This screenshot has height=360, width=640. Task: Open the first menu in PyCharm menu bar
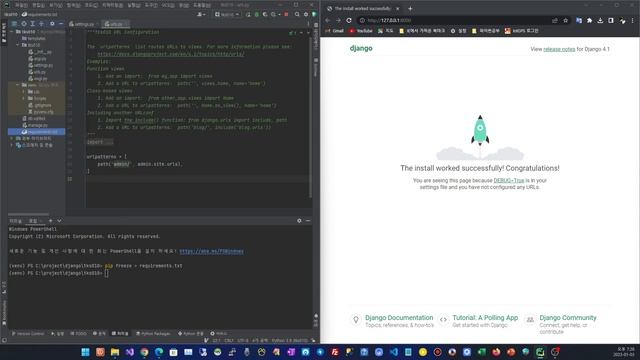(21, 5)
